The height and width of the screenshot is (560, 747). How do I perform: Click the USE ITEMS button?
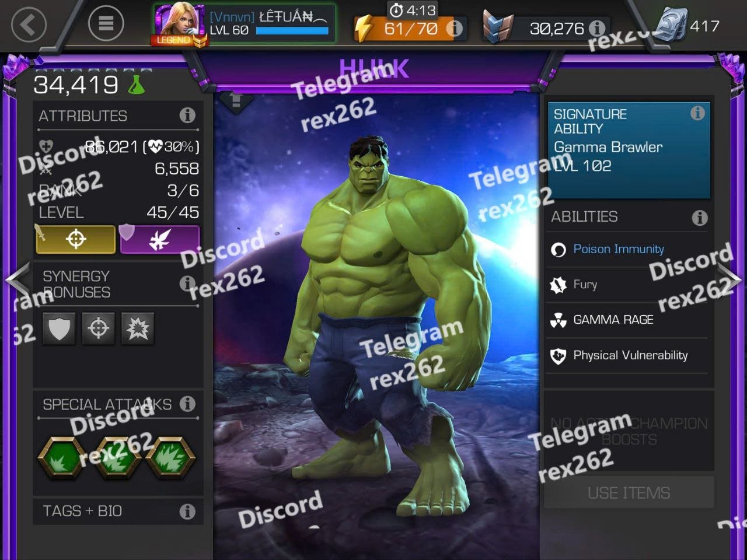click(x=629, y=493)
